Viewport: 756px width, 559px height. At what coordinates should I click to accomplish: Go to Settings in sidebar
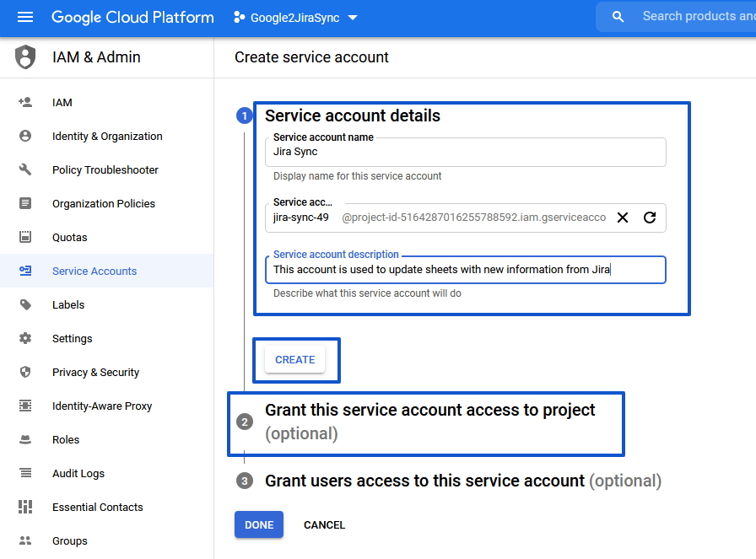pos(73,339)
